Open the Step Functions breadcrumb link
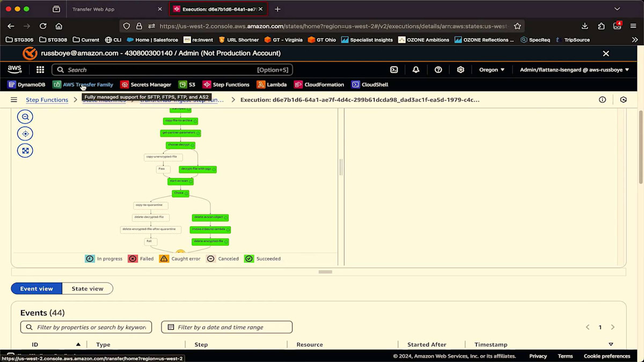This screenshot has width=644, height=362. coord(47,100)
